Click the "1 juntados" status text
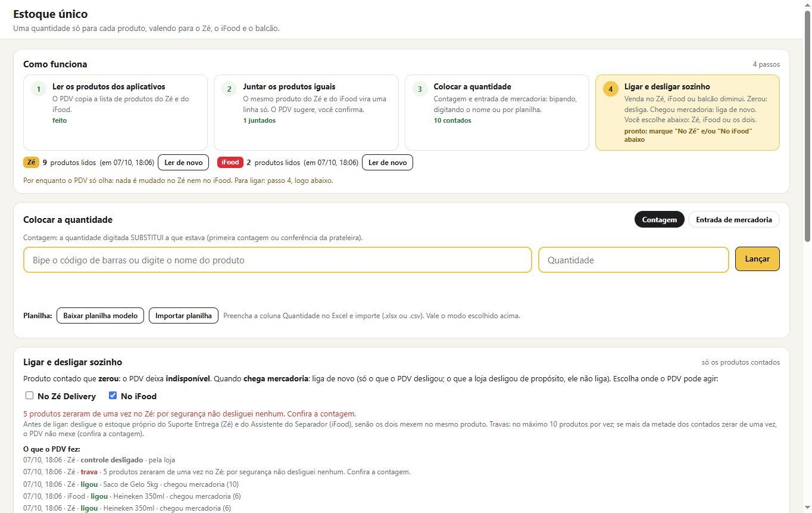This screenshot has height=513, width=812. (x=259, y=120)
